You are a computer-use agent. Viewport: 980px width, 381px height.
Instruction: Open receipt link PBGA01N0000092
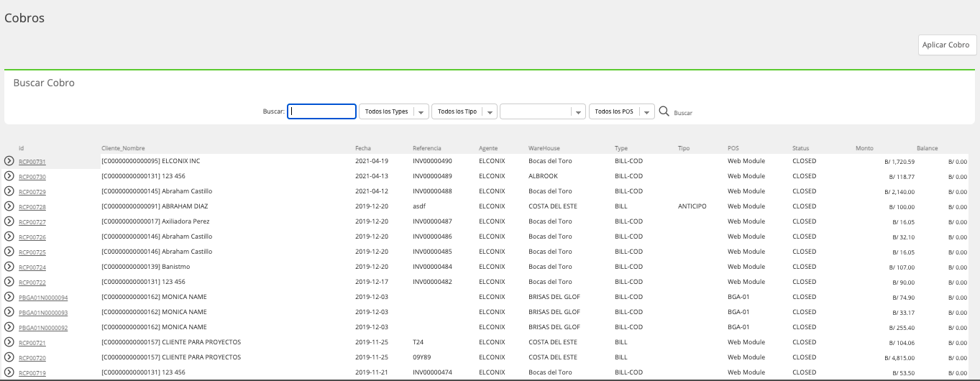coord(43,328)
